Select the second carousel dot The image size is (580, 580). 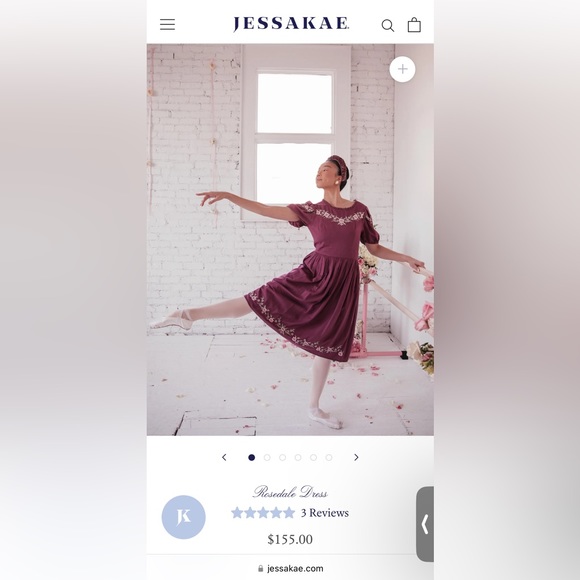pyautogui.click(x=267, y=458)
